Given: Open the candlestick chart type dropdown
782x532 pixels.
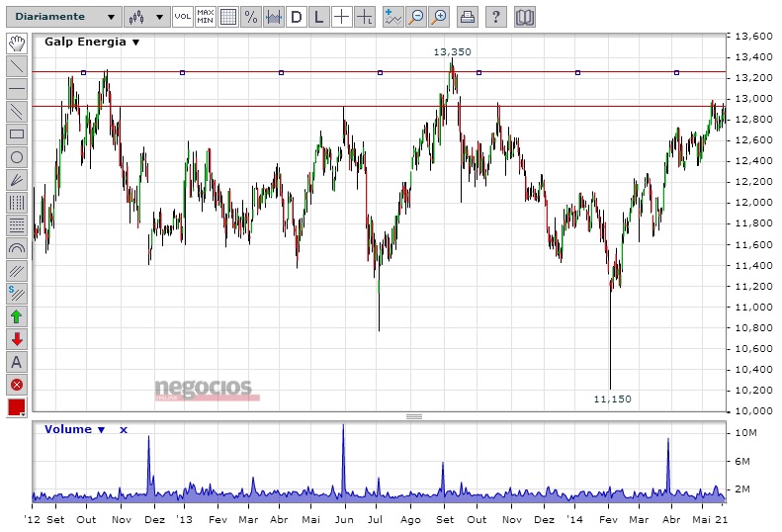Looking at the screenshot, I should point(146,17).
